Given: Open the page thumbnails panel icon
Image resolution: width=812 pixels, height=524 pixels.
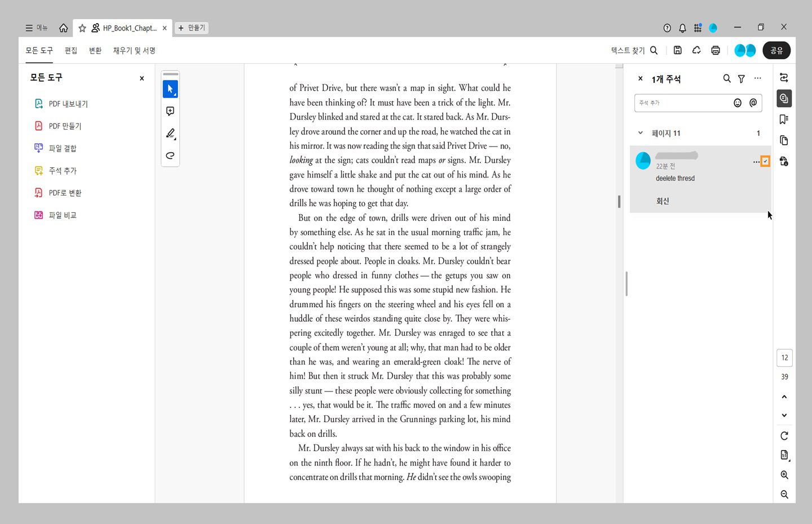Looking at the screenshot, I should click(x=784, y=140).
